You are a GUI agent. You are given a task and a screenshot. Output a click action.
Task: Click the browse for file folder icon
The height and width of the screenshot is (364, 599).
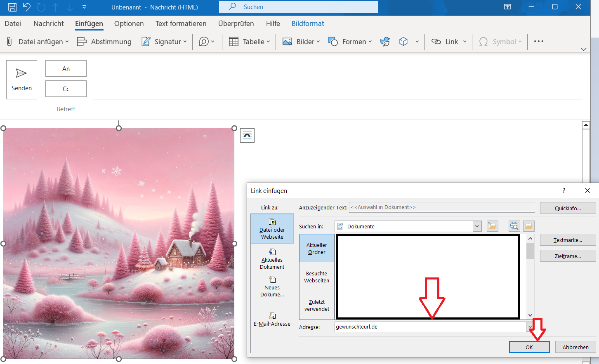tap(529, 226)
